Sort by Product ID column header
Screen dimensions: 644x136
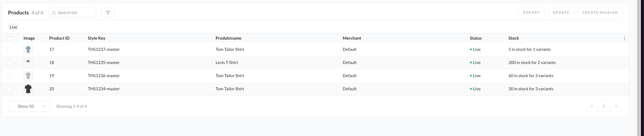[x=59, y=38]
